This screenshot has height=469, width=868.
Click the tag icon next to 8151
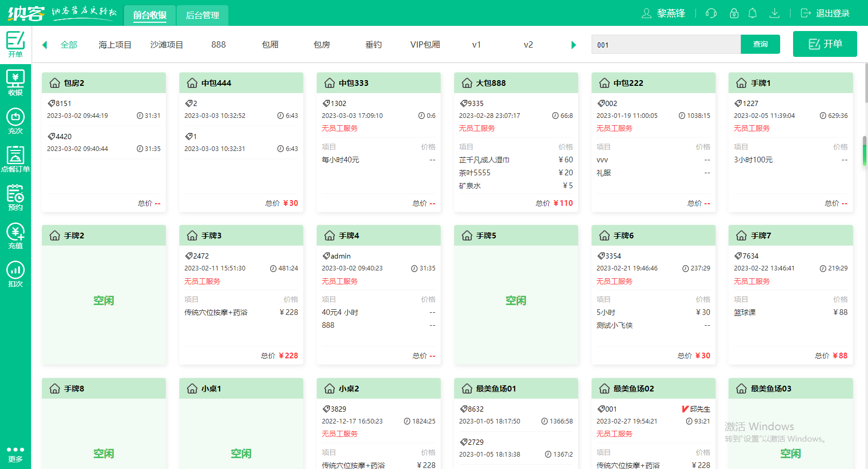pyautogui.click(x=51, y=103)
